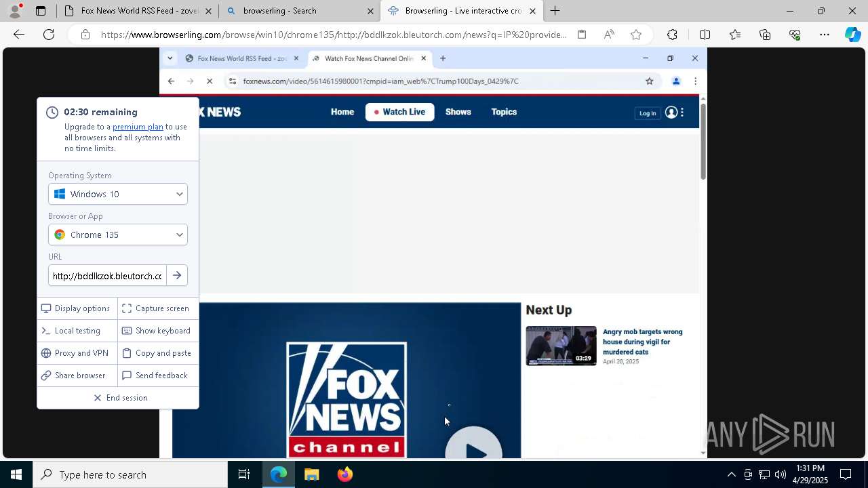Open Task View on taskbar

244,474
